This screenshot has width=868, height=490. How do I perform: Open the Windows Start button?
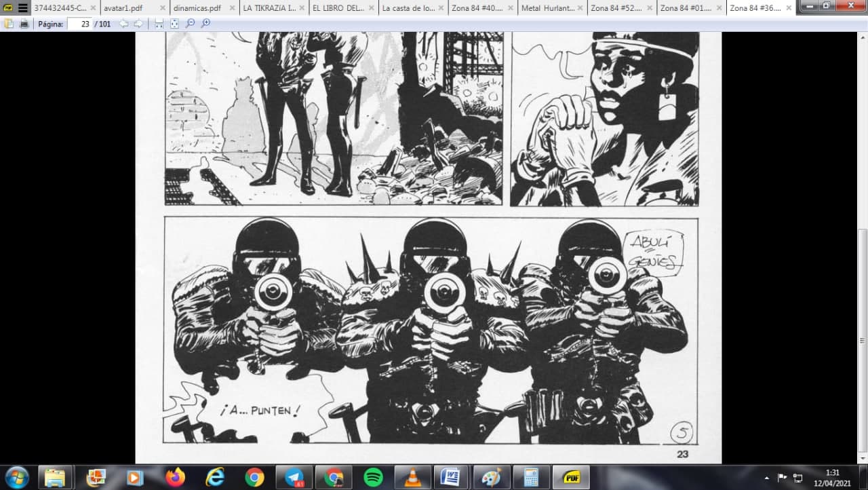point(16,477)
